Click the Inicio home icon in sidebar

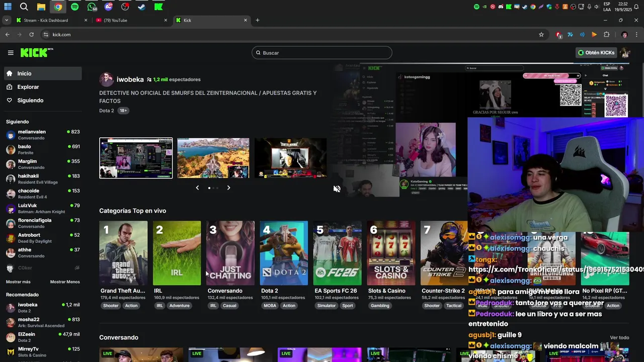(9, 73)
